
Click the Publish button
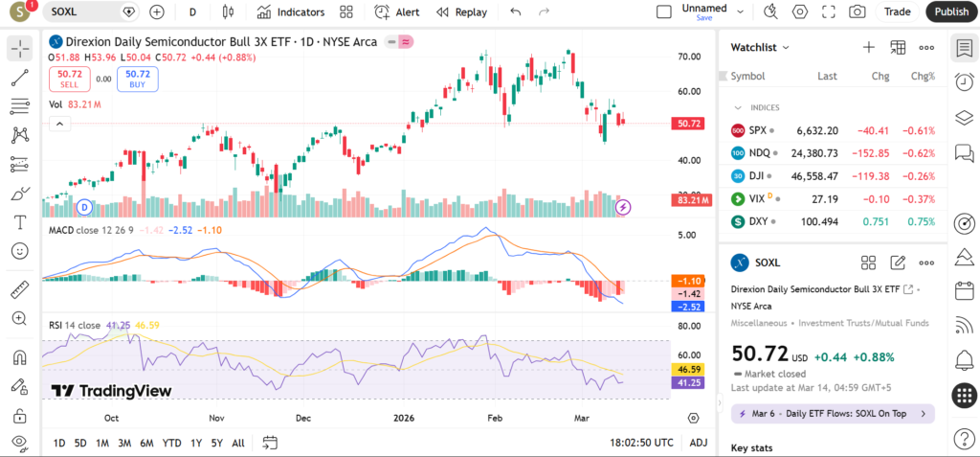tap(950, 12)
